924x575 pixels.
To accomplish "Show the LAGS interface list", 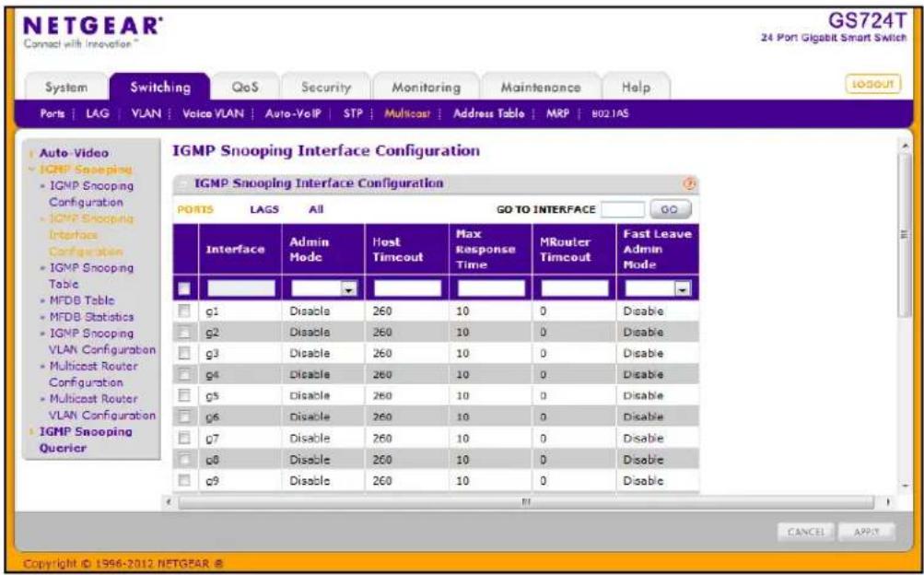I will click(264, 210).
